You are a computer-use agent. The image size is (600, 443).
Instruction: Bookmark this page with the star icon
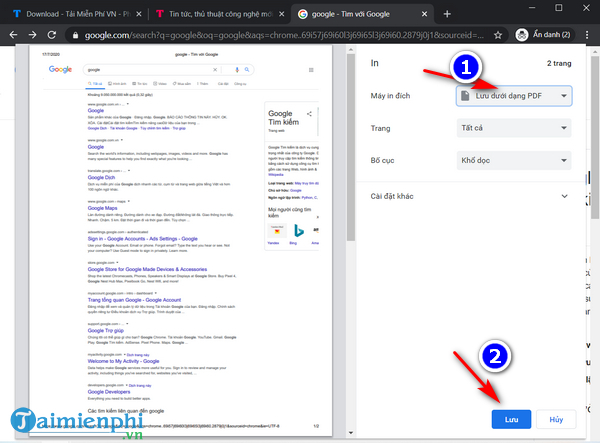[x=497, y=35]
